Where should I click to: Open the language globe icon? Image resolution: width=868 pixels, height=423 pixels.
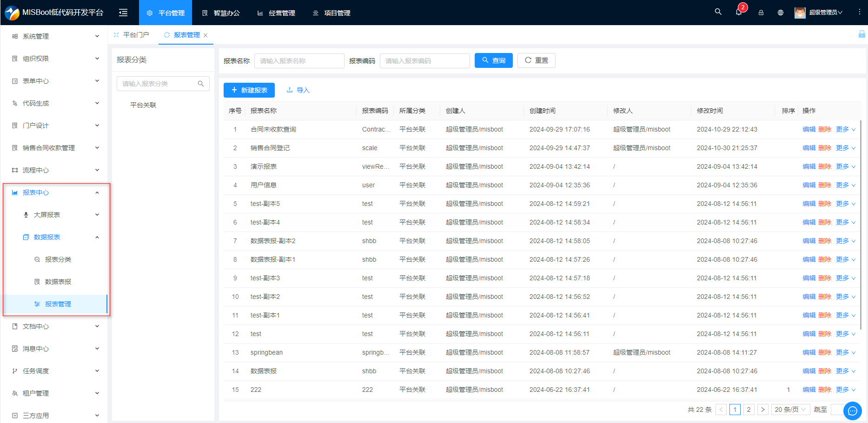pos(781,13)
